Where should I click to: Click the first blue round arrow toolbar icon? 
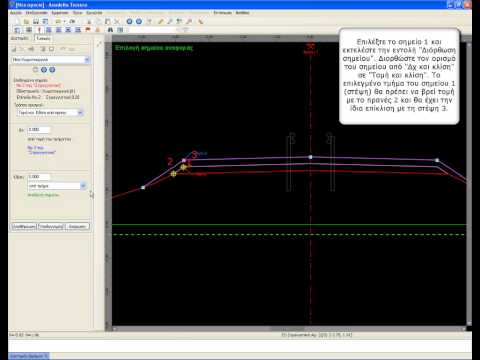[x=129, y=22]
